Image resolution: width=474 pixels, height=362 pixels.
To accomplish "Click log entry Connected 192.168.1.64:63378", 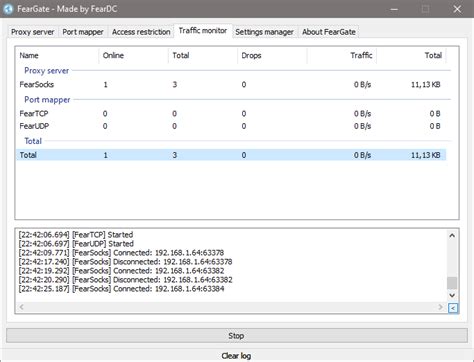I will 121,253.
